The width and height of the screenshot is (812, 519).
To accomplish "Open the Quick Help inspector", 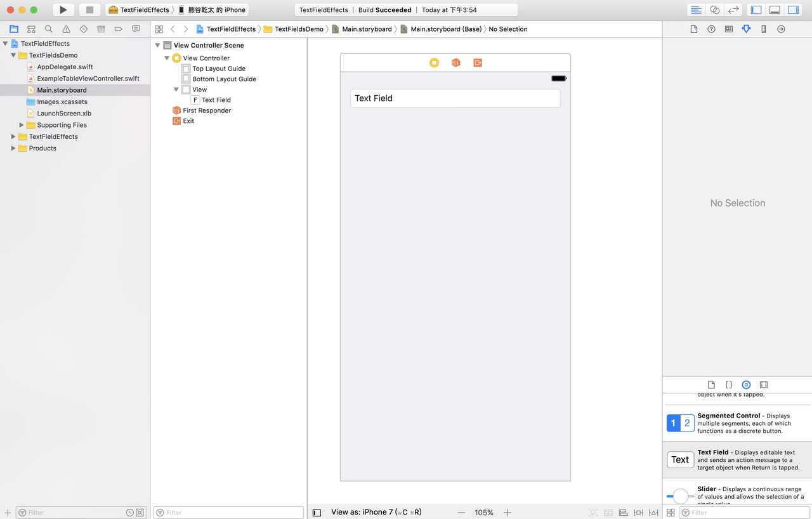I will point(711,29).
